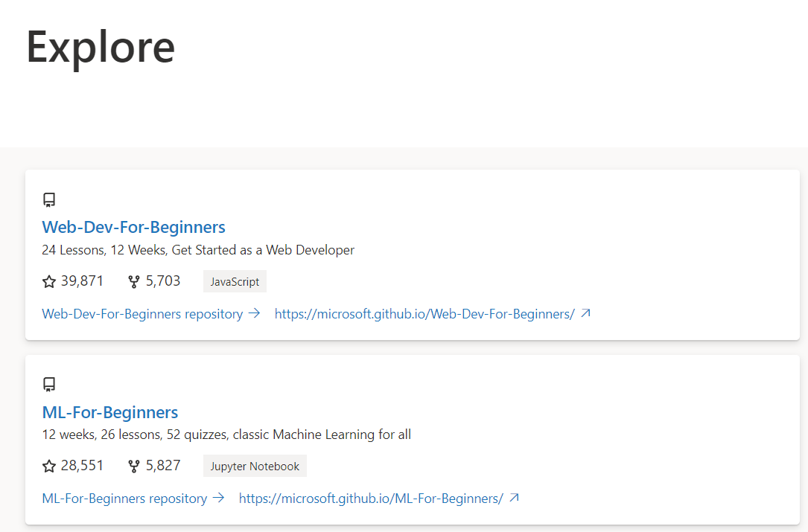
Task: Click the star icon beside 28,551
Action: (x=49, y=466)
